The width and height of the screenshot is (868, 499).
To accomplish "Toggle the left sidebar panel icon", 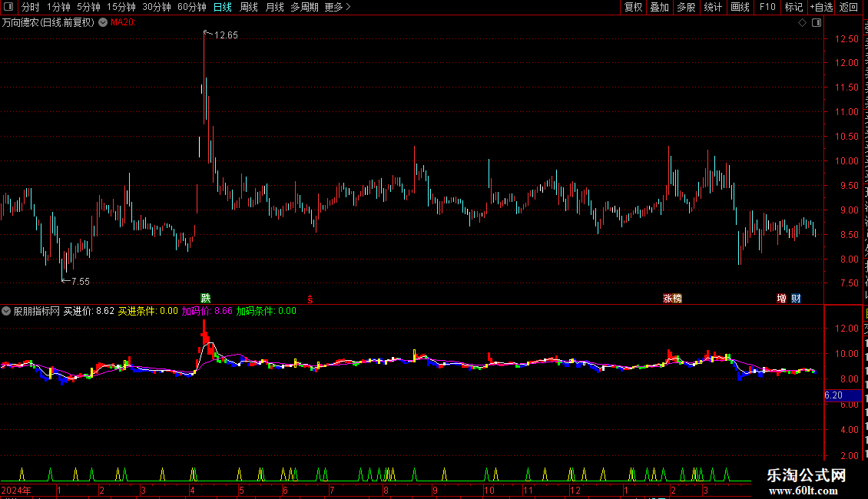I will click(8, 7).
